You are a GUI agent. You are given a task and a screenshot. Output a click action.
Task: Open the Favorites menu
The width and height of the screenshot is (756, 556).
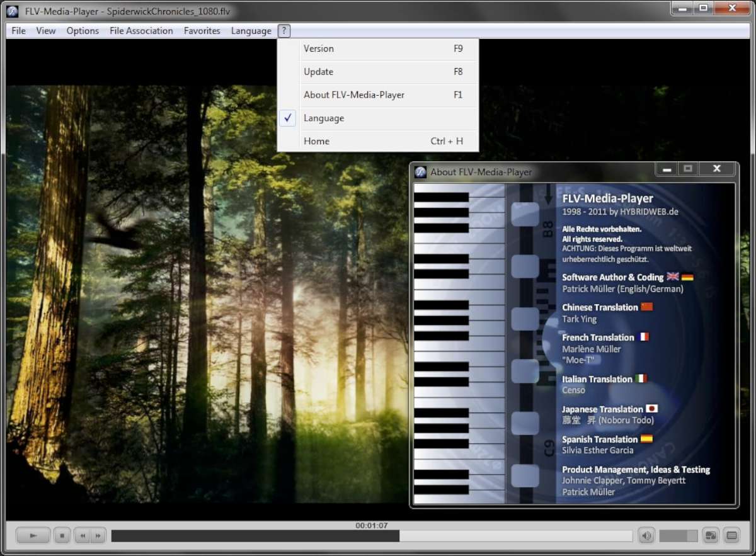tap(202, 31)
